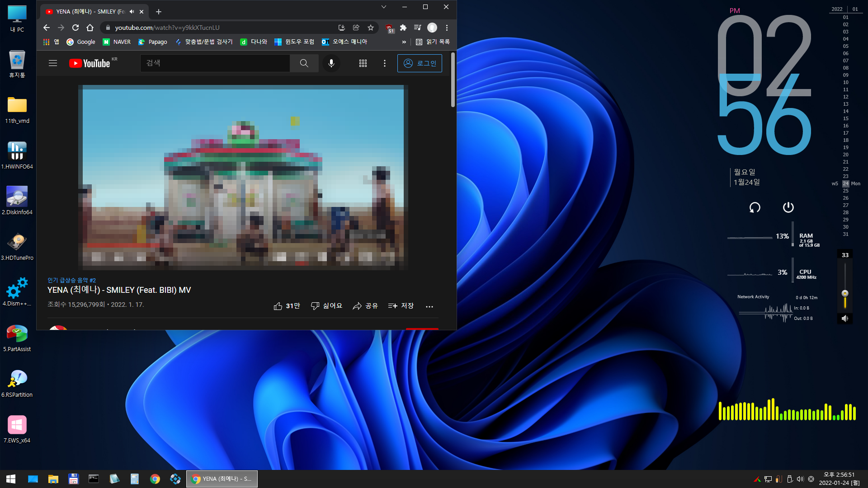The image size is (868, 488).
Task: Share this page icon in address bar
Action: [356, 28]
